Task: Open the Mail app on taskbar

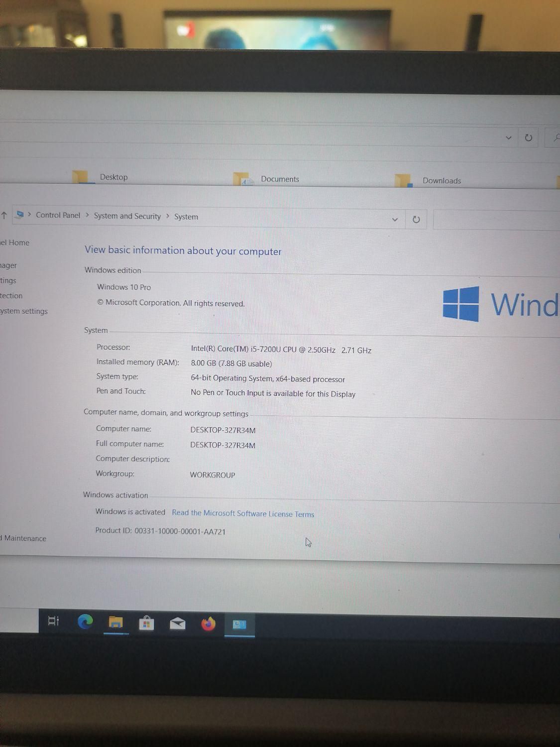Action: coord(177,623)
